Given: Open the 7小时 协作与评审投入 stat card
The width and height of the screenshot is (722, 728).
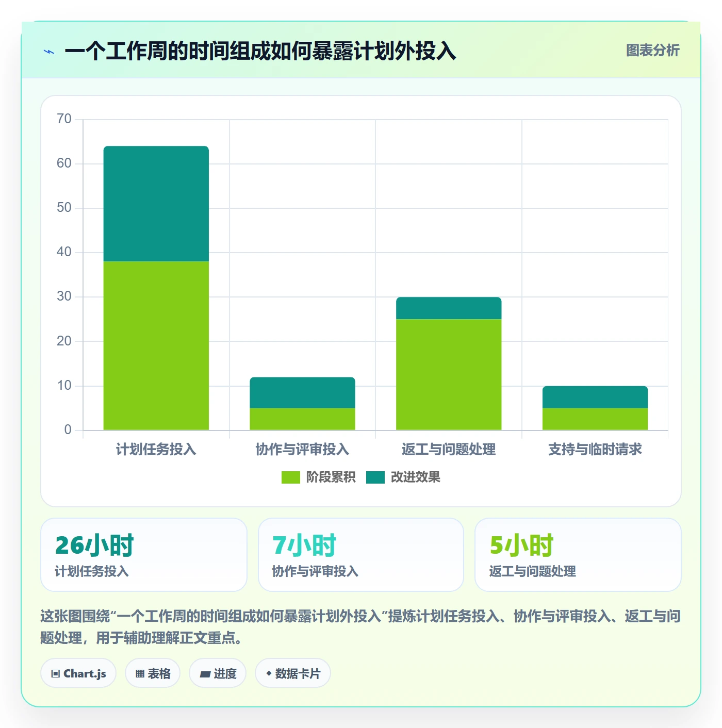Looking at the screenshot, I should tap(361, 555).
